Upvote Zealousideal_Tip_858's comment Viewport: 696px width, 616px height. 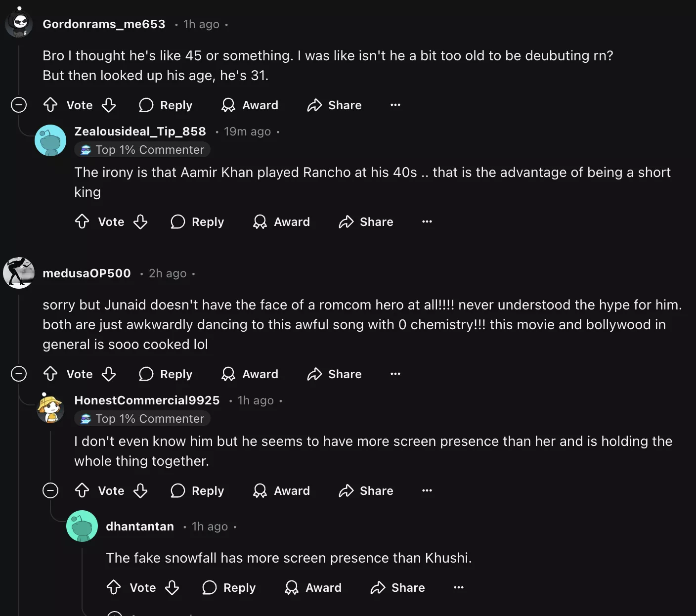pyautogui.click(x=82, y=221)
